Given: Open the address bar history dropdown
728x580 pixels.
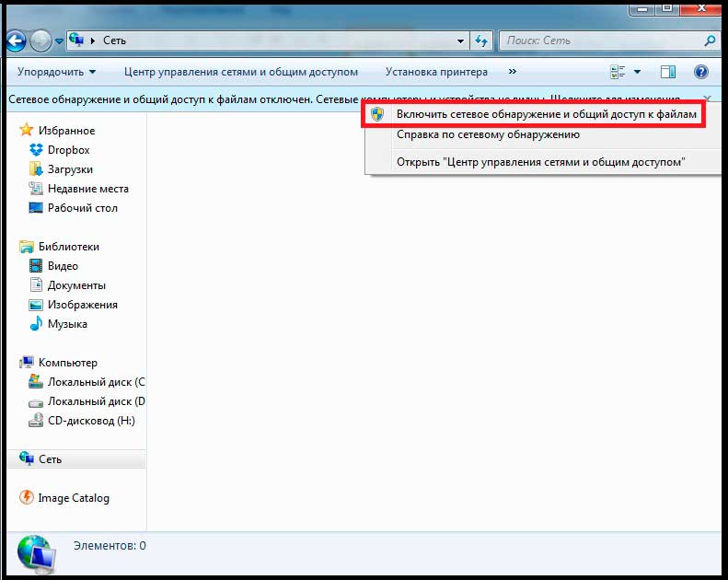Looking at the screenshot, I should pyautogui.click(x=461, y=41).
